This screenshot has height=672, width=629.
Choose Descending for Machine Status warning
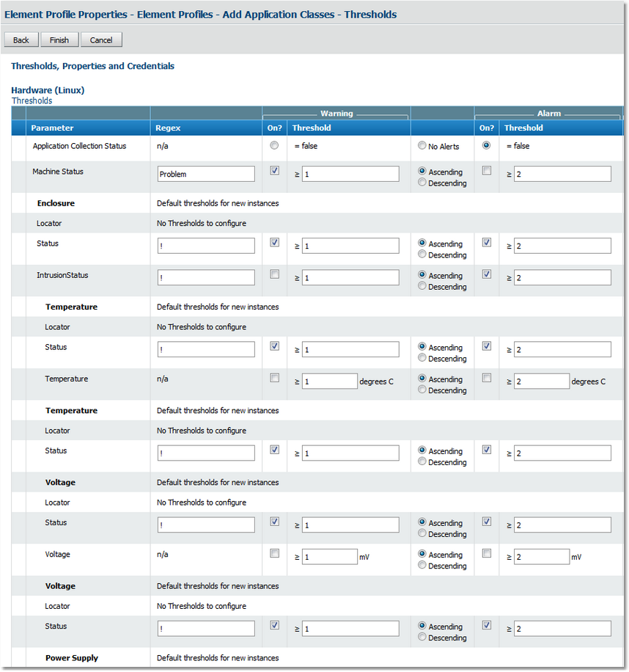422,182
